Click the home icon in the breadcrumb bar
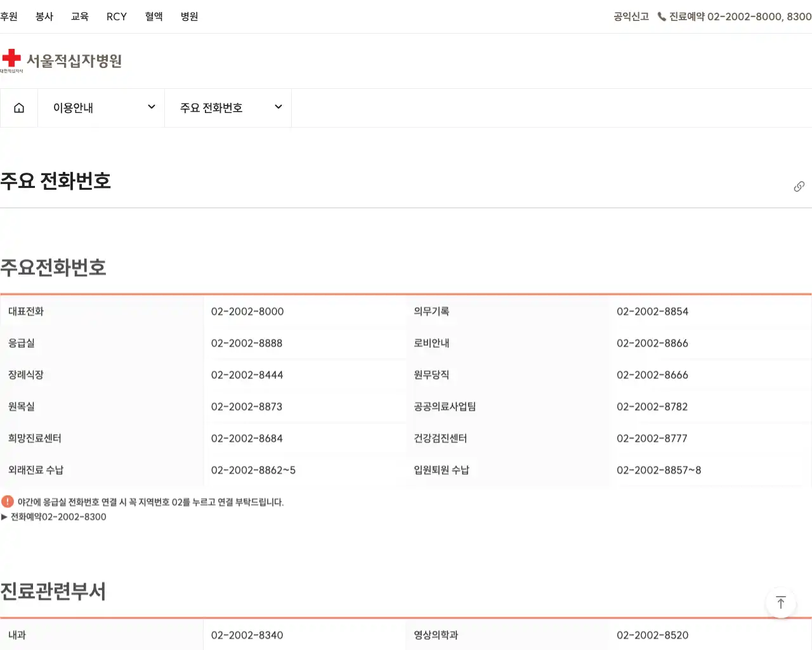The image size is (812, 650). [x=18, y=107]
